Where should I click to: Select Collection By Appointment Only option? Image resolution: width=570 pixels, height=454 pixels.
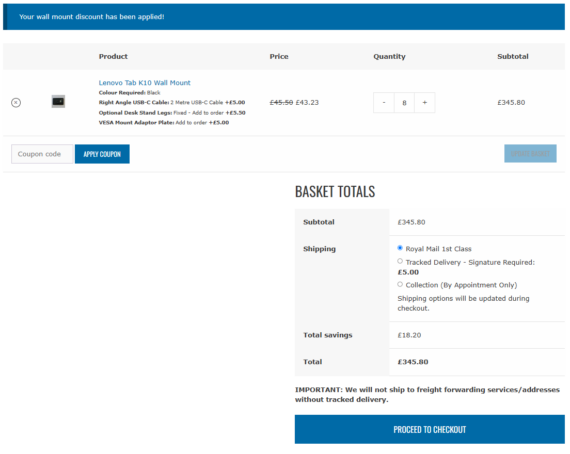pyautogui.click(x=400, y=284)
